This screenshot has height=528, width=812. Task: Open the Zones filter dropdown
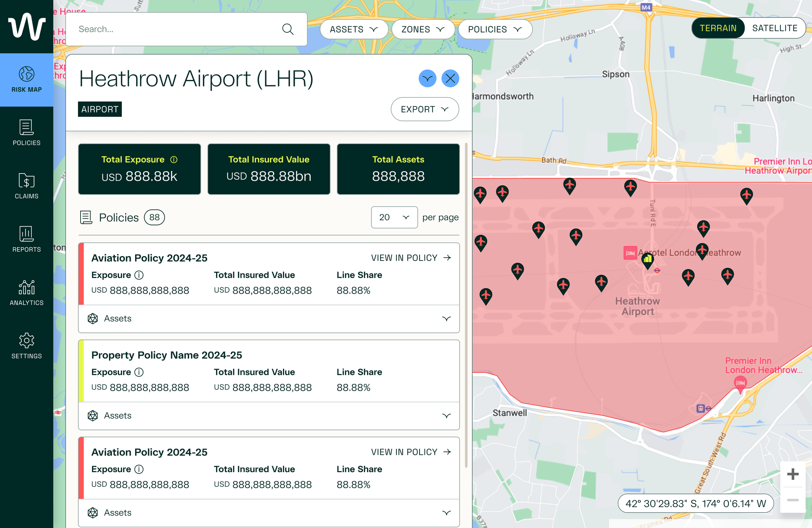423,29
